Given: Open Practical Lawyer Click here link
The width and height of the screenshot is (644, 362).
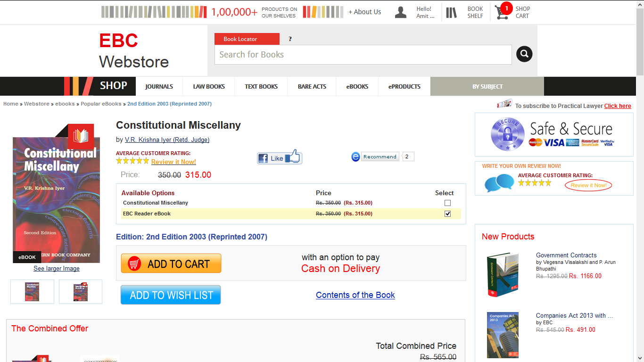Looking at the screenshot, I should point(618,106).
